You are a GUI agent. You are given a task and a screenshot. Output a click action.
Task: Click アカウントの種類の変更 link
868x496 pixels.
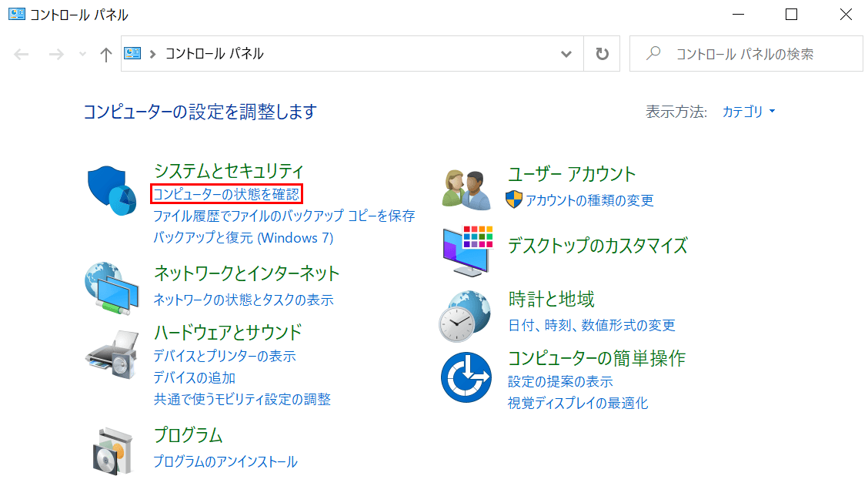tap(589, 200)
